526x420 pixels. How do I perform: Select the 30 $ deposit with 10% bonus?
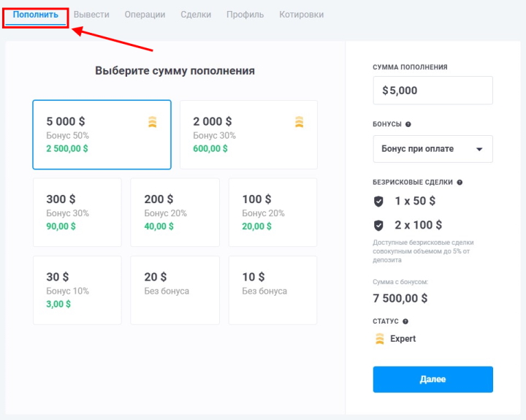pyautogui.click(x=77, y=290)
